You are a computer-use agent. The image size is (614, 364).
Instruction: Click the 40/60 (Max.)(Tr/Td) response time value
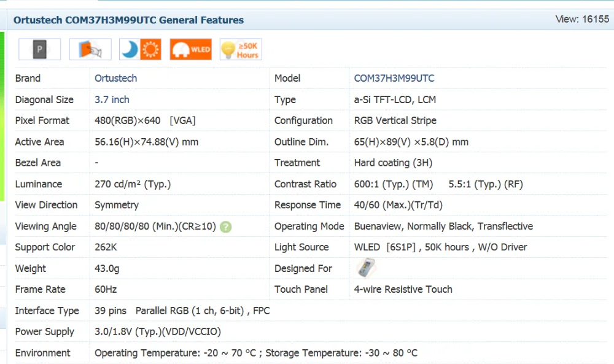pyautogui.click(x=398, y=205)
